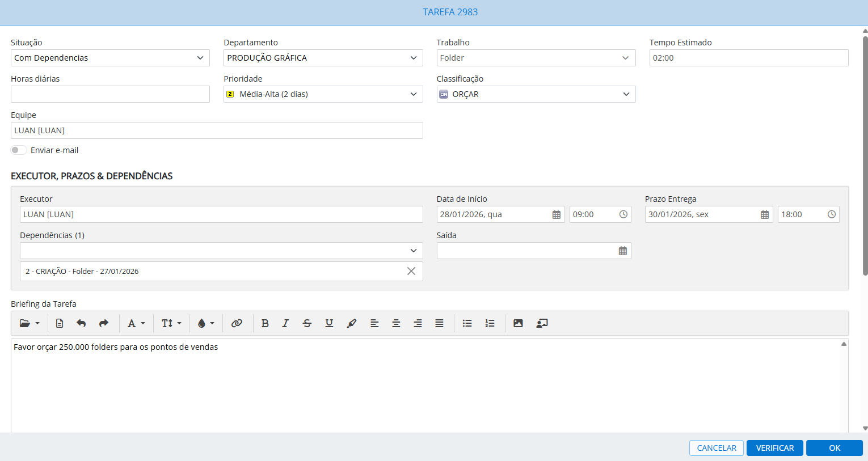The image size is (868, 461).
Task: Toggle bold formatting in briefing editor
Action: pyautogui.click(x=265, y=323)
